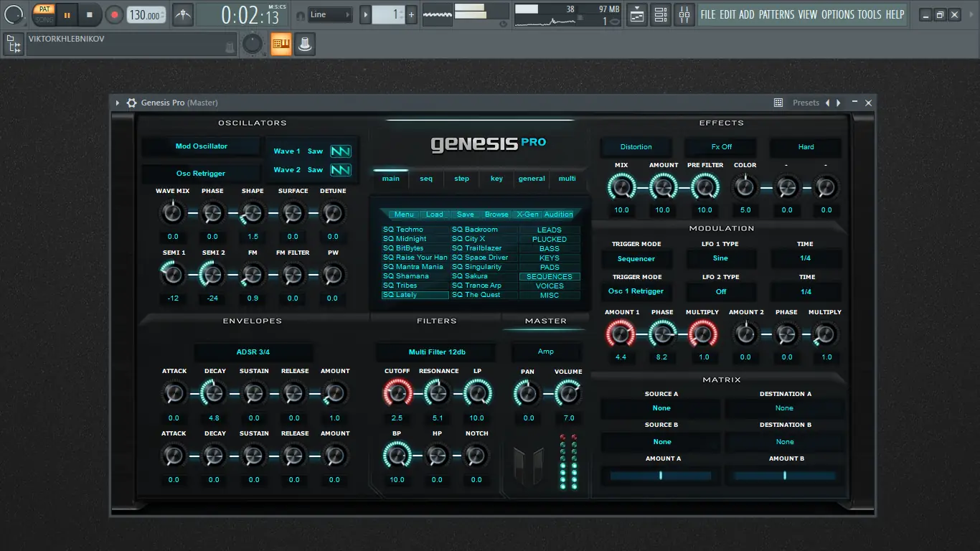Viewport: 980px width, 551px height.
Task: Click the record button in transport bar
Action: 114,14
